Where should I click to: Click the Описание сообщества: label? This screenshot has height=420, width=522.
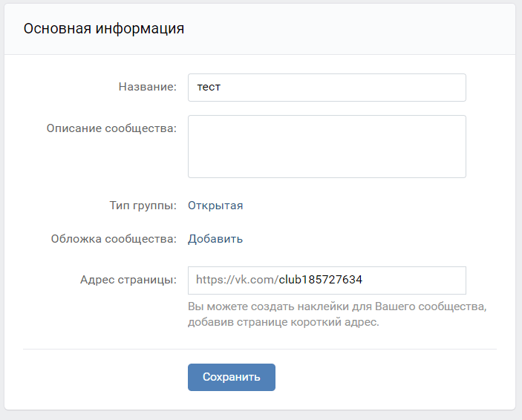(111, 128)
